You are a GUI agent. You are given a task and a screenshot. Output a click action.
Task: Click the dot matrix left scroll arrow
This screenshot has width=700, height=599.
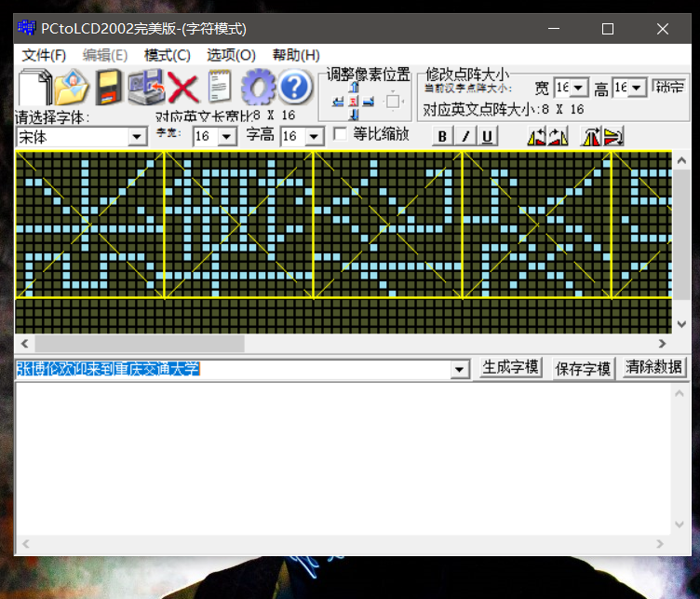[25, 344]
